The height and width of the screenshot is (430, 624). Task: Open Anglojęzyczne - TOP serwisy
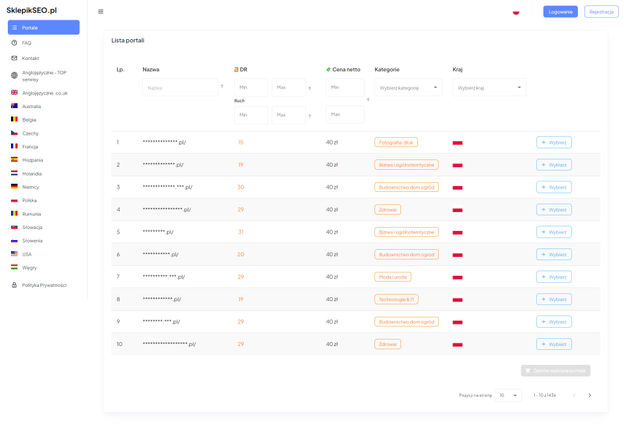tap(44, 76)
